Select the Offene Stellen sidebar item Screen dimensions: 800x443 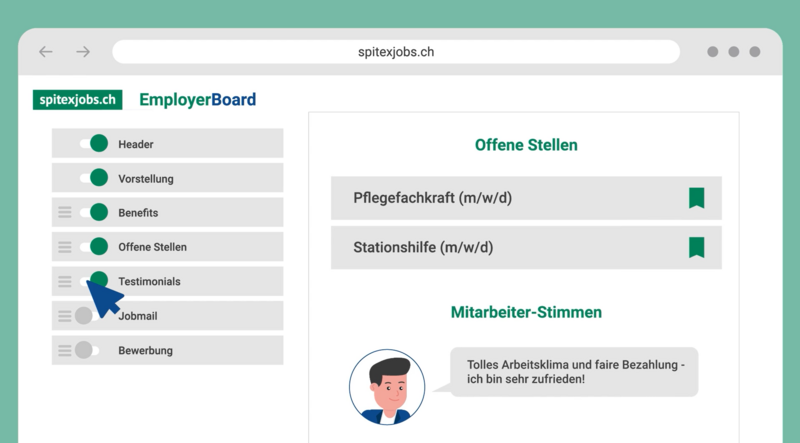(x=152, y=247)
